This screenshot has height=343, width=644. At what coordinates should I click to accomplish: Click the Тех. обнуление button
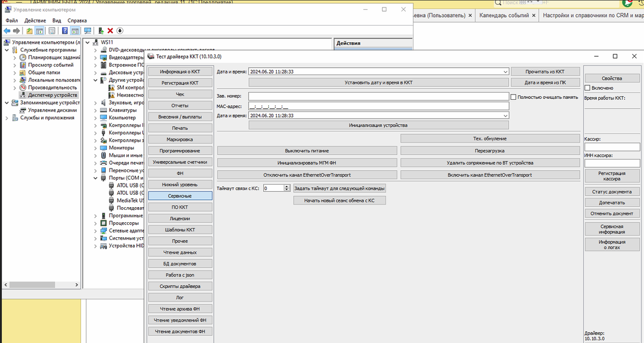click(x=490, y=138)
